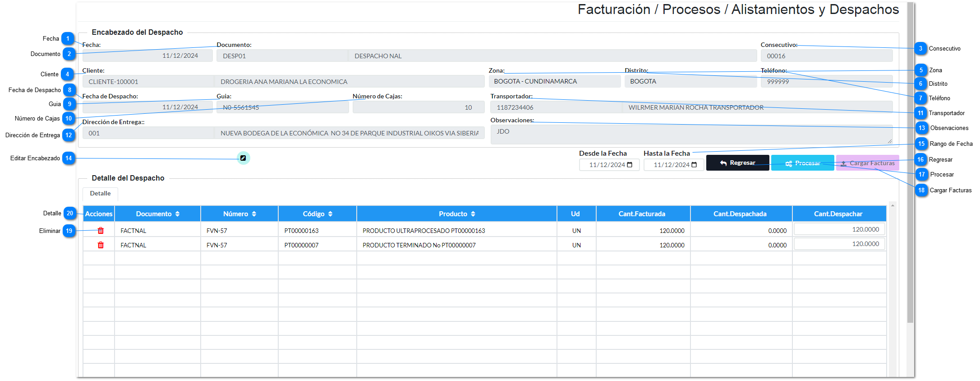Click the Cliente code CLIENTE-100001 field

(148, 82)
